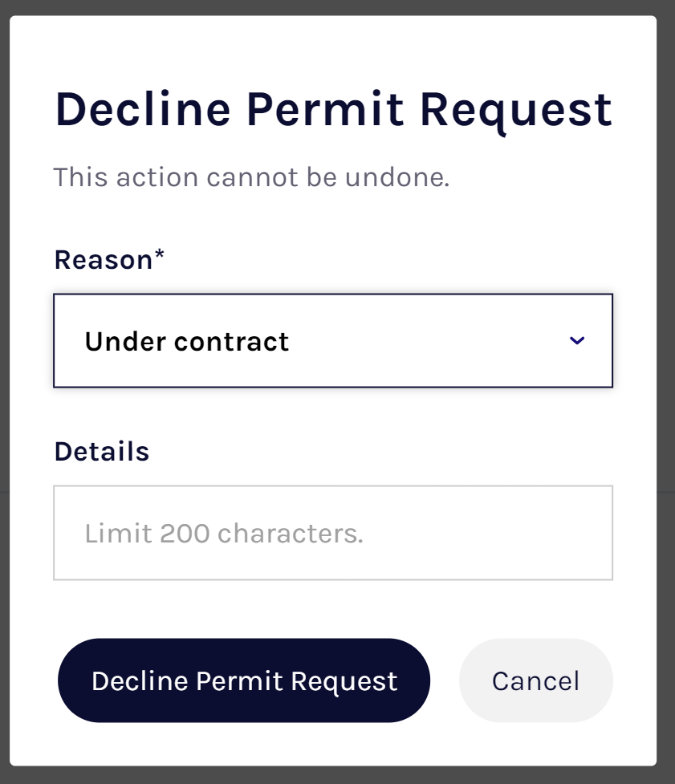Image resolution: width=675 pixels, height=784 pixels.
Task: Click the 'Limit 200 characters.' placeholder
Action: (224, 534)
